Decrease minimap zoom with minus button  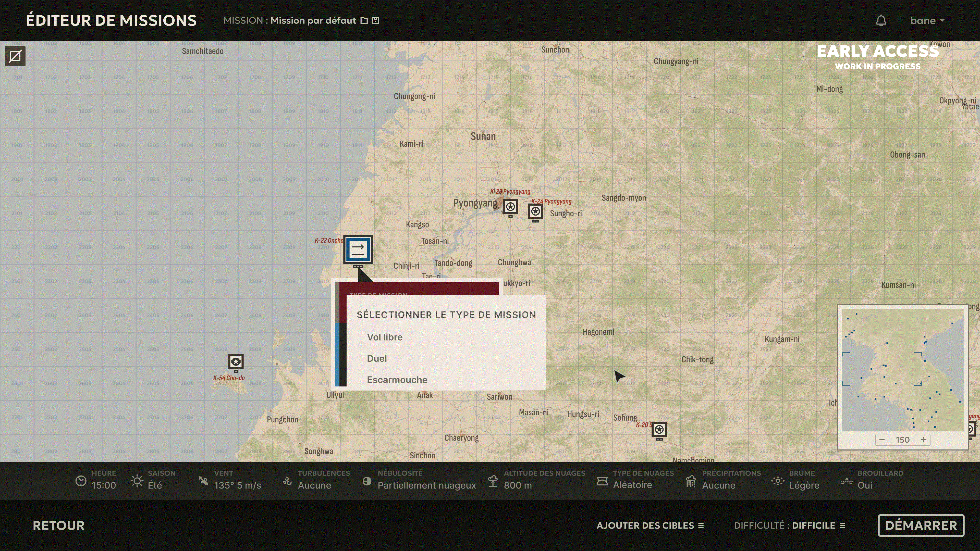(882, 440)
